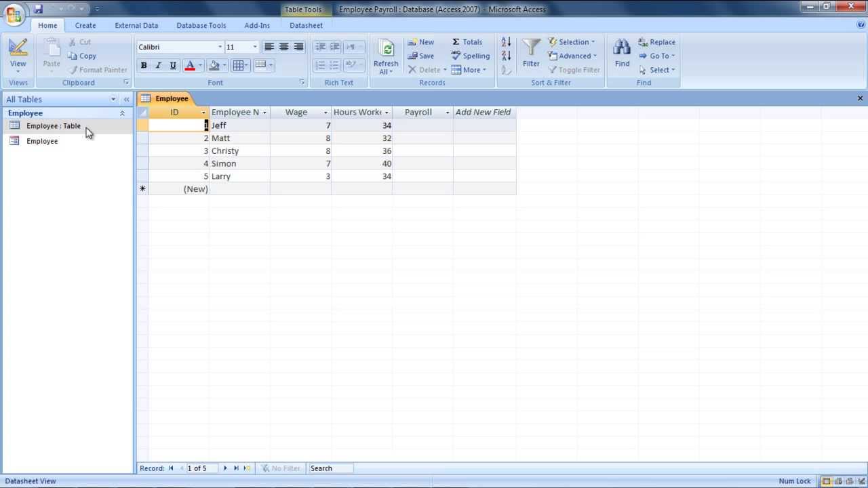Align text right
868x488 pixels.
(298, 47)
